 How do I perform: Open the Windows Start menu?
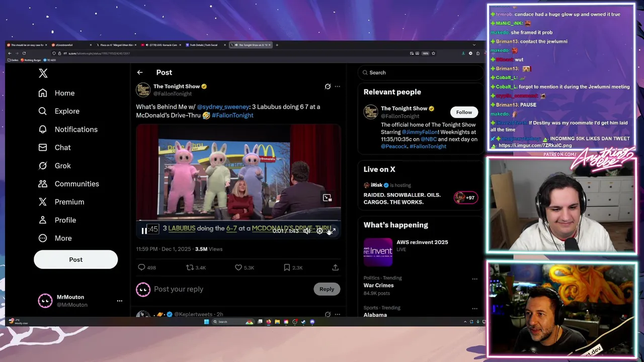coord(206,322)
